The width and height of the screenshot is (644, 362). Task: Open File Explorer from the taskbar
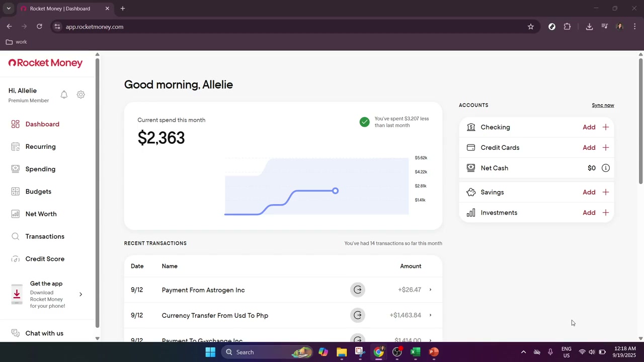coord(342,352)
